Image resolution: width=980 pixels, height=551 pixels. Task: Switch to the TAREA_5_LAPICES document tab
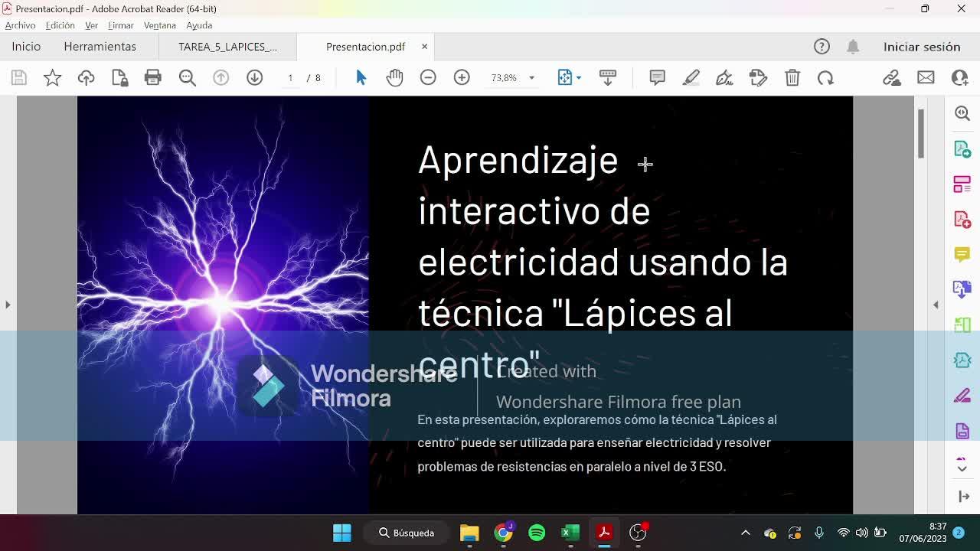click(227, 47)
